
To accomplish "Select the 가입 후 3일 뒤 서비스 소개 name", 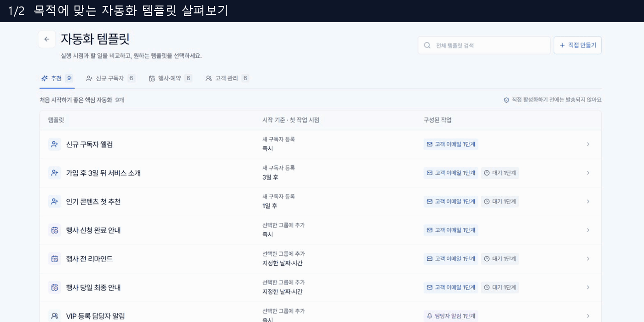I will tap(103, 173).
